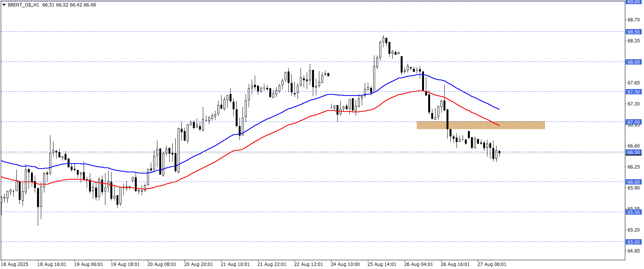The height and width of the screenshot is (269, 644).
Task: Click the 66.60 price scale value
Action: click(634, 146)
